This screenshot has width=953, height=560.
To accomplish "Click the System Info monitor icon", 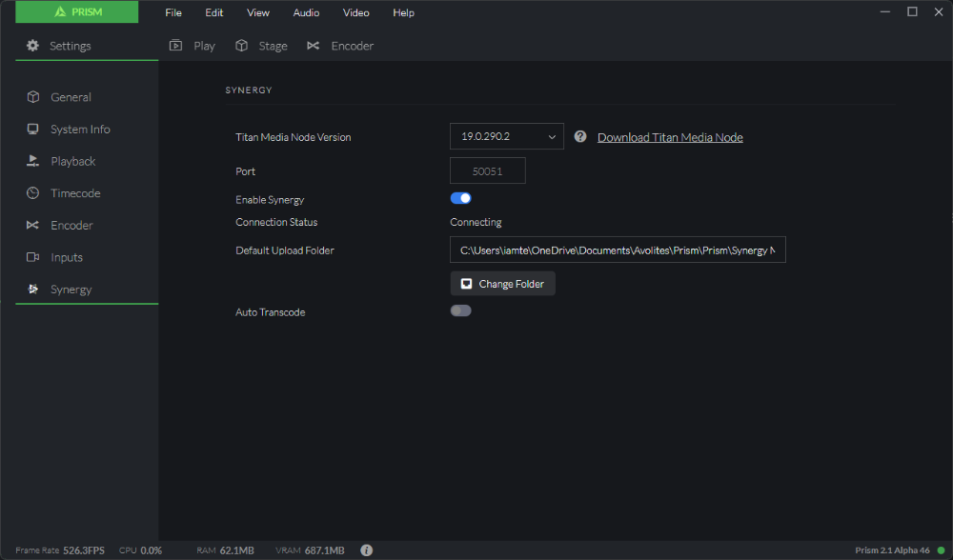I will pos(32,129).
